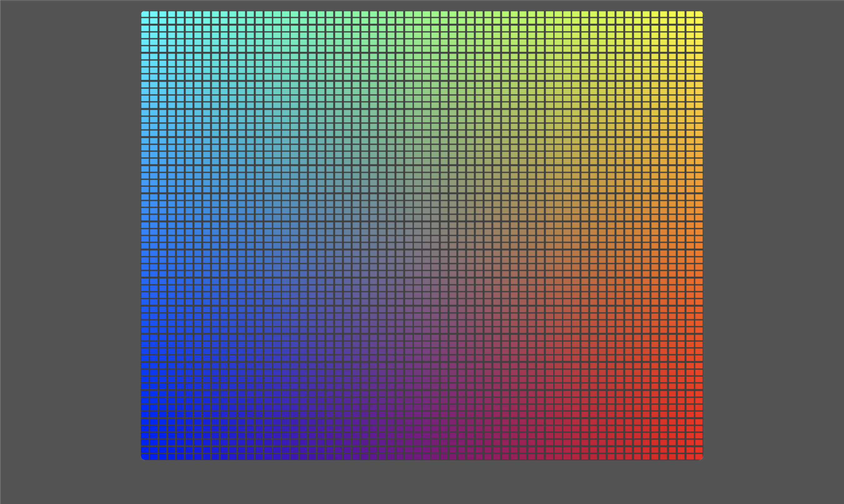Pick the bright yellow top-right corner swatch
Image resolution: width=844 pixels, height=504 pixels.
pyautogui.click(x=699, y=14)
